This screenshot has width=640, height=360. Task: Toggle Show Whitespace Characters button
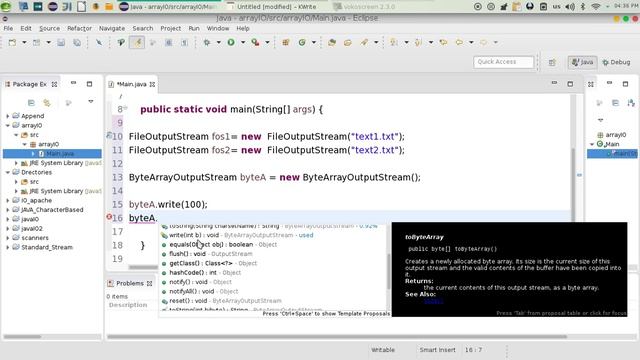click(x=184, y=42)
